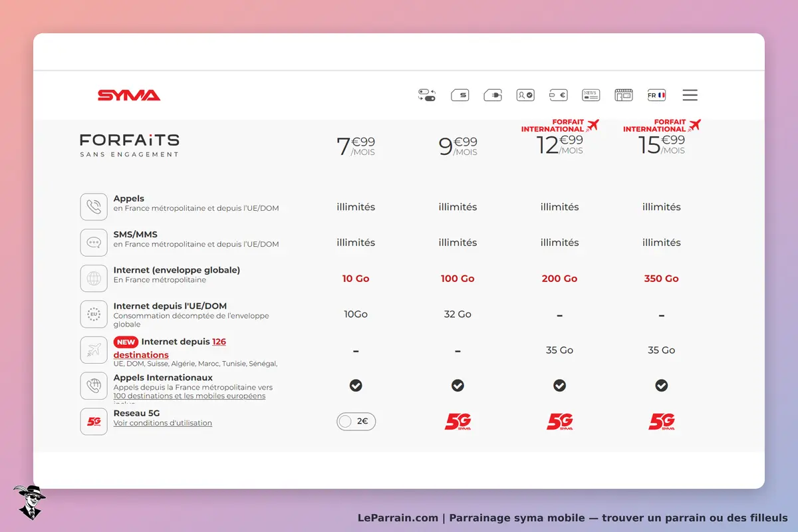Click 'Internet depuis l'UE/DOM' row title
798x532 pixels.
pyautogui.click(x=170, y=307)
